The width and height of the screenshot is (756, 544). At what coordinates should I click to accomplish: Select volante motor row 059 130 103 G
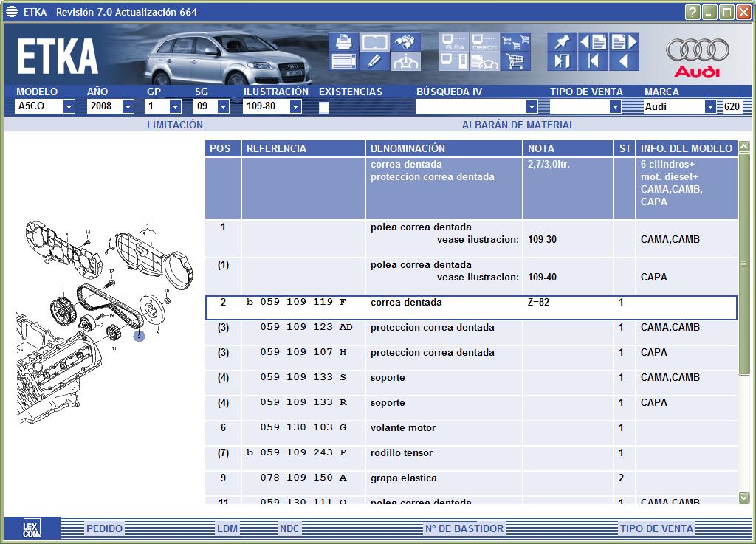tap(471, 433)
